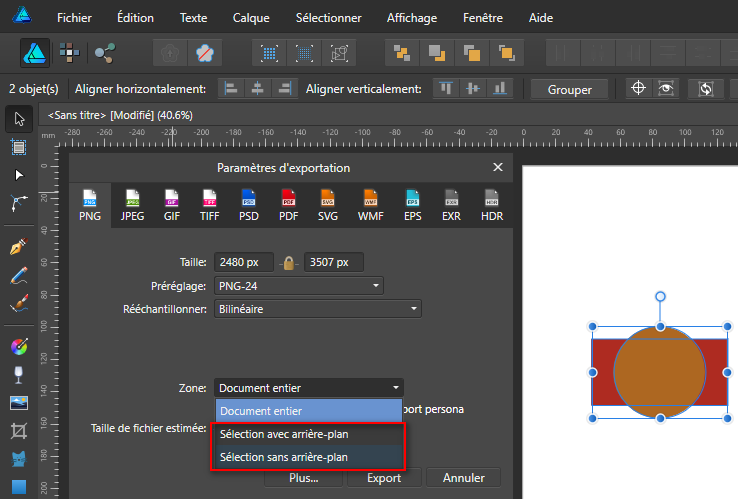Click the revert defaults icon
Image resolution: width=738 pixels, height=499 pixels.
tap(205, 53)
